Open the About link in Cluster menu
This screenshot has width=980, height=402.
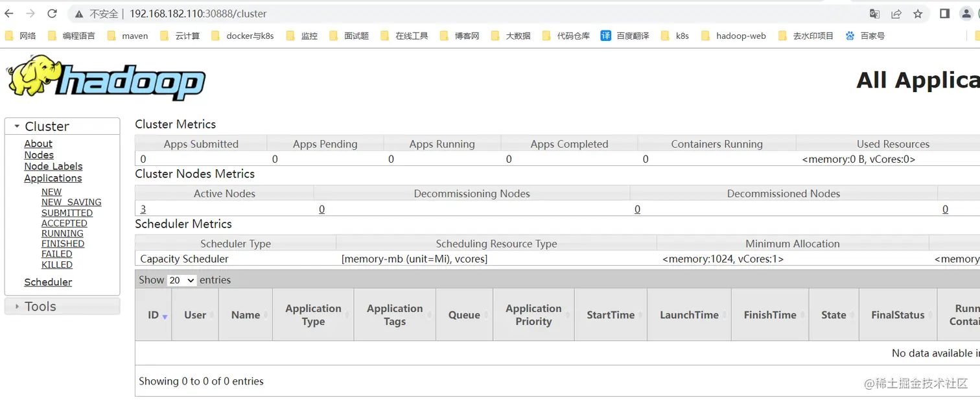38,144
